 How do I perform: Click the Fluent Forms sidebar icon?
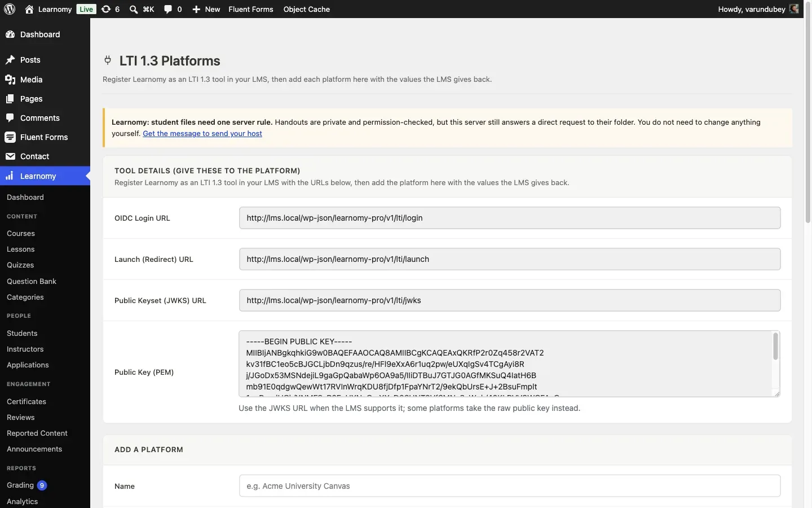point(10,137)
